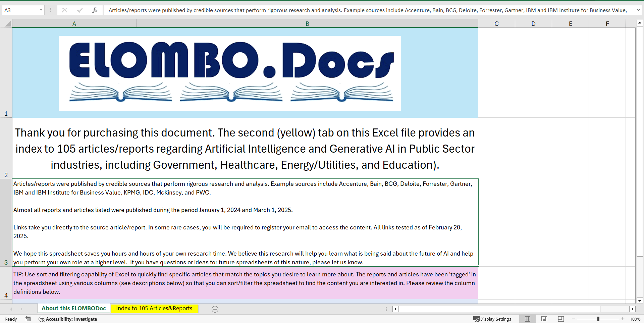This screenshot has width=644, height=324.
Task: Click the formula bar options dots handle
Action: point(51,10)
